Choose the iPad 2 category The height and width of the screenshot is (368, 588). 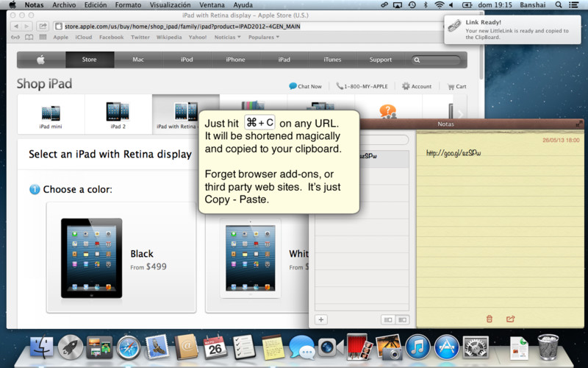click(x=118, y=115)
